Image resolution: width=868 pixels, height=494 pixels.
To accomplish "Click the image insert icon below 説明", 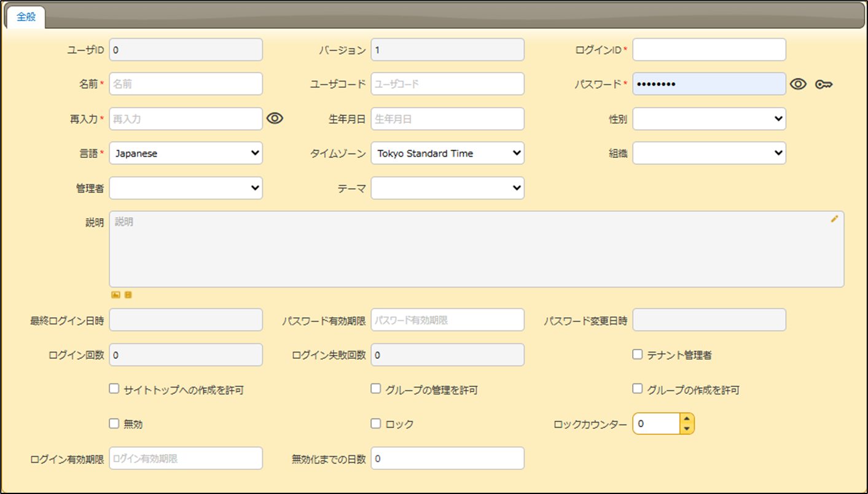I will [115, 295].
